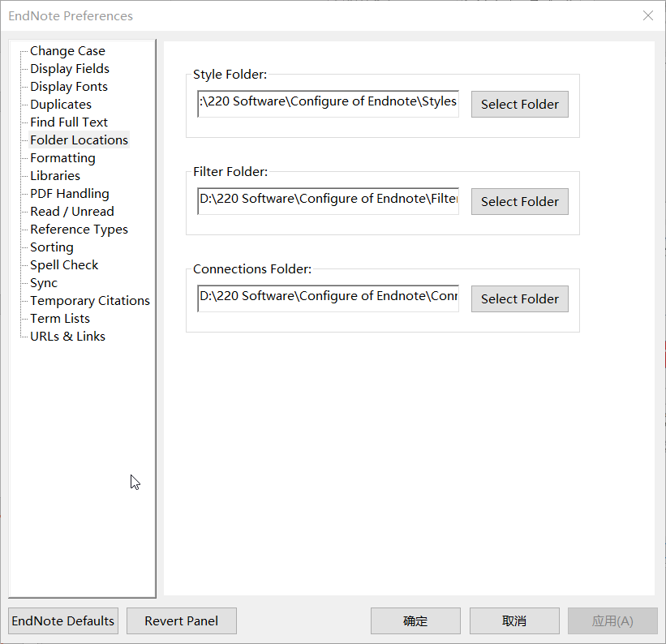Select Display Fields in the preferences list
The width and height of the screenshot is (666, 644).
(70, 69)
